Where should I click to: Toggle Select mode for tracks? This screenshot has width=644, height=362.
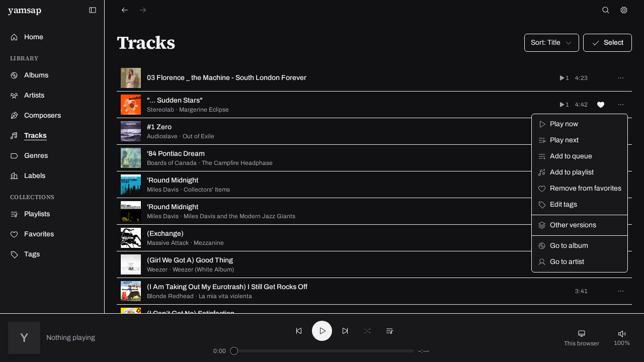[x=607, y=43]
